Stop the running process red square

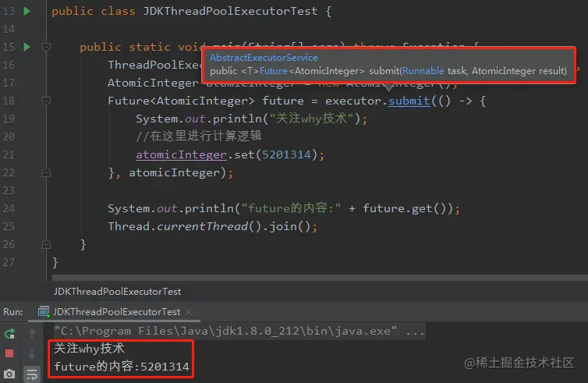pyautogui.click(x=9, y=353)
